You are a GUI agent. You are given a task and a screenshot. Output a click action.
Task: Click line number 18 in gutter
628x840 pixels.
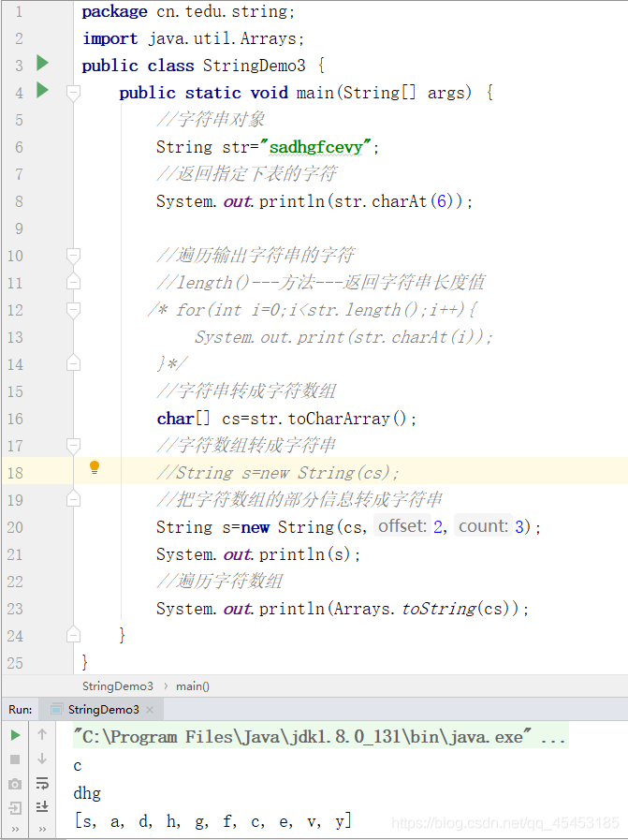click(15, 473)
